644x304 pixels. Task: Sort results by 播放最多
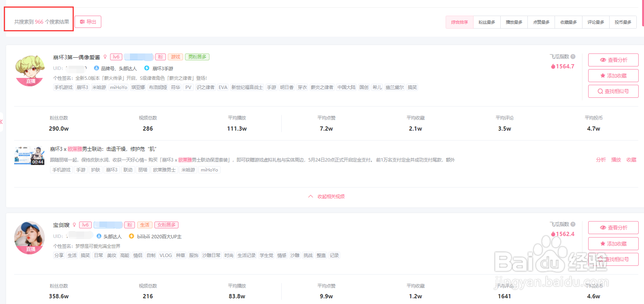(x=514, y=22)
